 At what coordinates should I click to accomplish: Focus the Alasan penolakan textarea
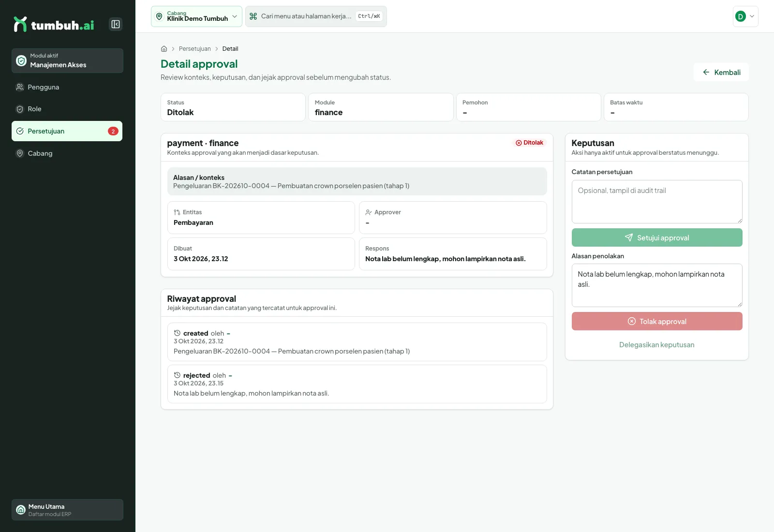(657, 285)
